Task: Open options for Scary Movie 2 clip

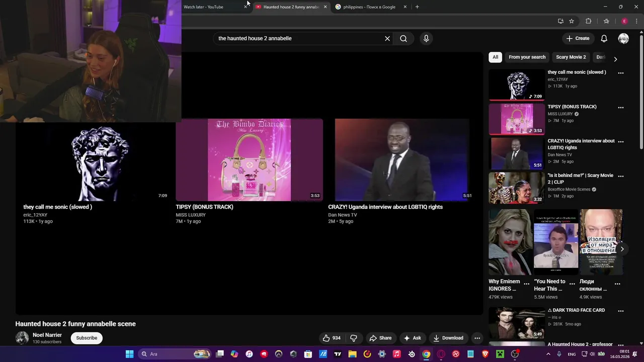Action: coord(621,176)
